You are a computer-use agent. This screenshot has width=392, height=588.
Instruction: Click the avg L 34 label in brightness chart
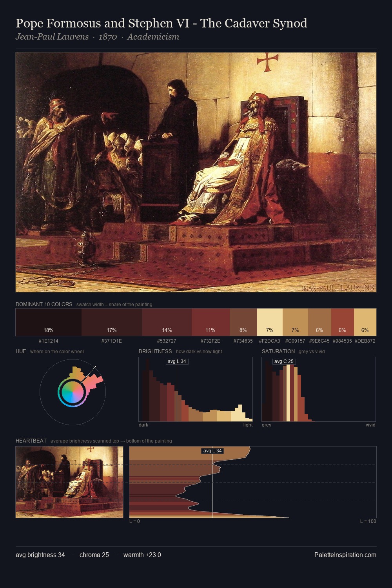[x=177, y=361]
